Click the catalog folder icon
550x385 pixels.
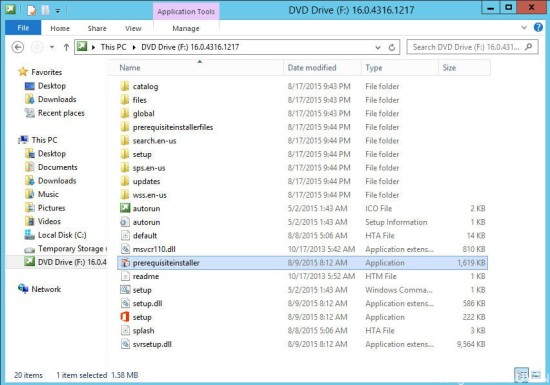[125, 86]
